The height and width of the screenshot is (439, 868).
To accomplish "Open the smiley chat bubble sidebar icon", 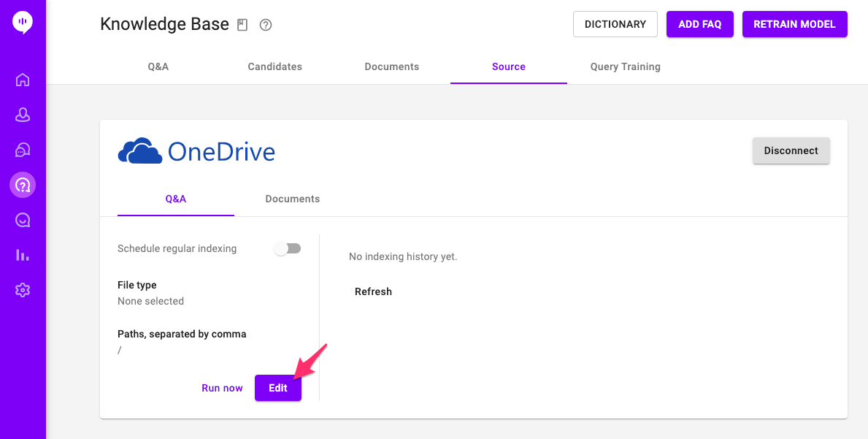I will [23, 221].
